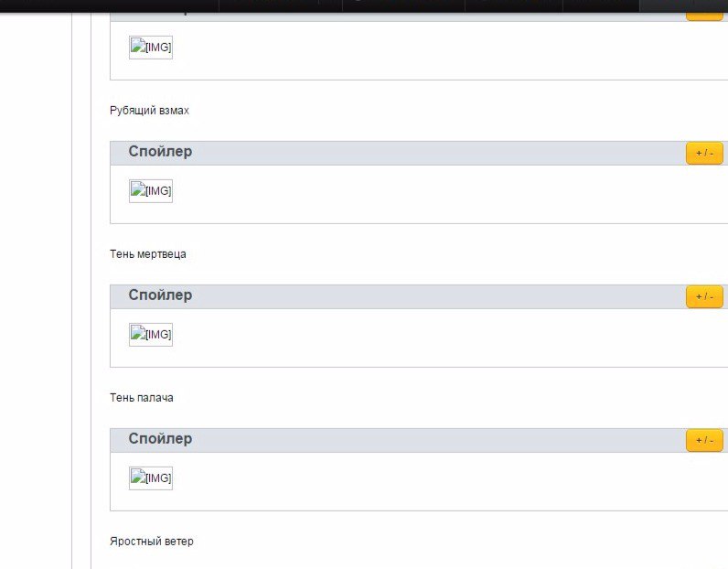728x569 pixels.
Task: Toggle +/- on the spoiler below Тень палача
Action: point(704,440)
